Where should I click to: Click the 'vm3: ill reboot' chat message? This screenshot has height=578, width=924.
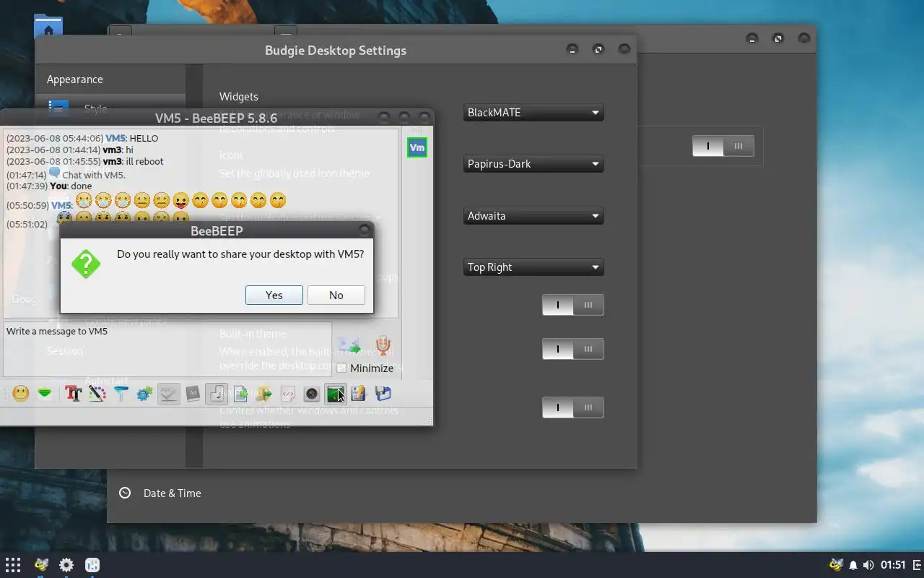85,161
